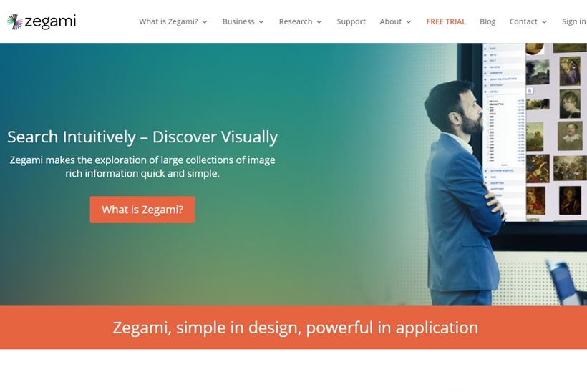This screenshot has height=392, width=587.
Task: Select the dark landscape painting thumbnail
Action: click(538, 72)
